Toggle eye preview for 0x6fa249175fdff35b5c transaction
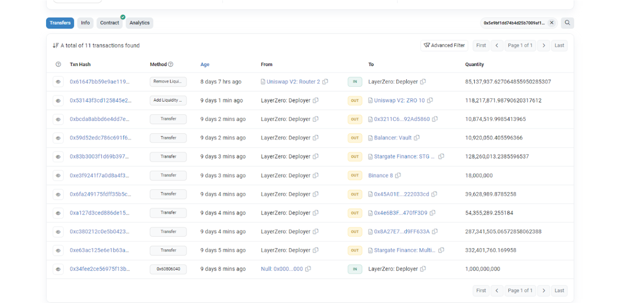Screen dimensions: 644x303 tap(58, 194)
